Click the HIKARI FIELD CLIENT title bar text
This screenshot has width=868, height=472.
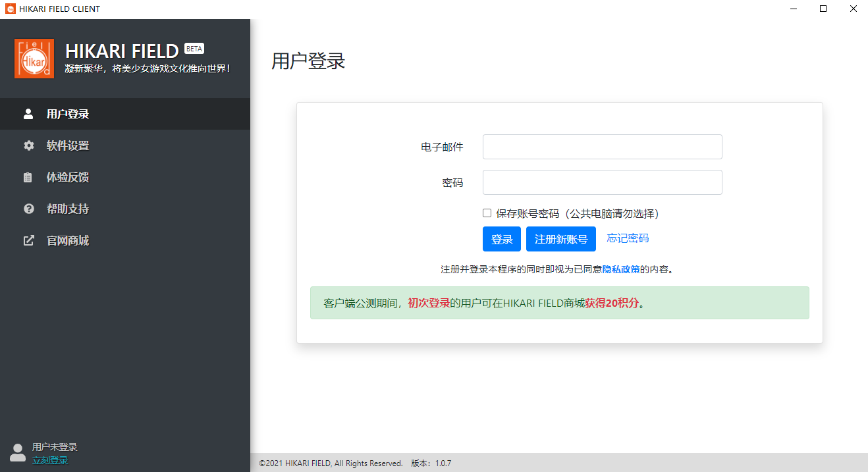(60, 9)
